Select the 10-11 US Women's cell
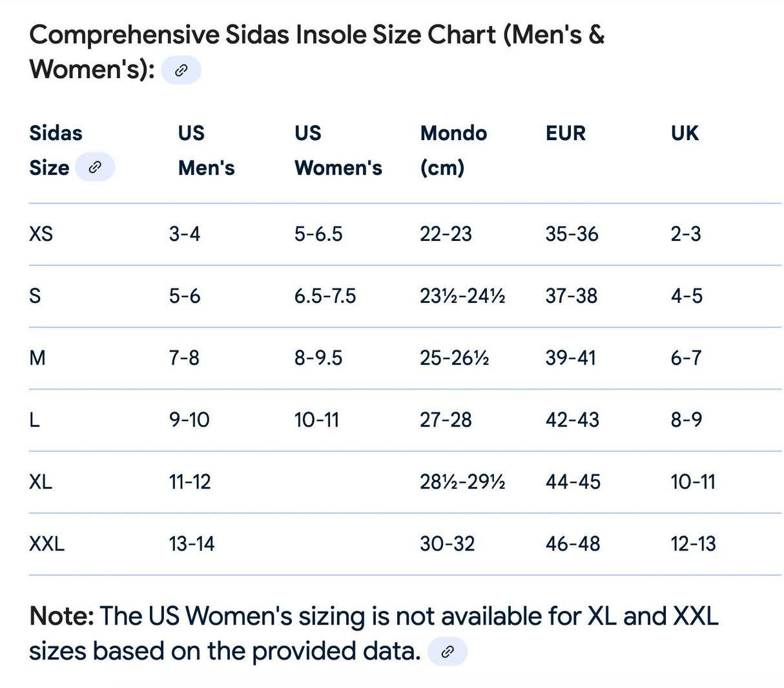Screen dimensions: 784x688 click(x=316, y=420)
